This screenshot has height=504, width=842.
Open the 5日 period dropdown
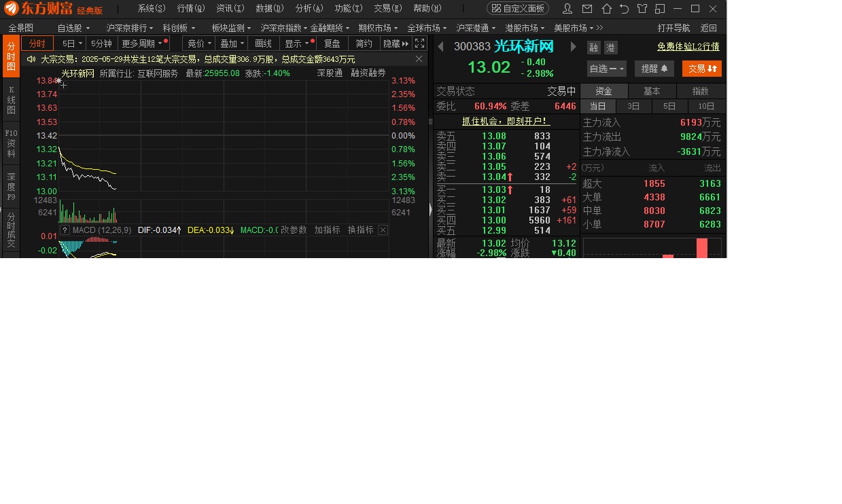(69, 43)
